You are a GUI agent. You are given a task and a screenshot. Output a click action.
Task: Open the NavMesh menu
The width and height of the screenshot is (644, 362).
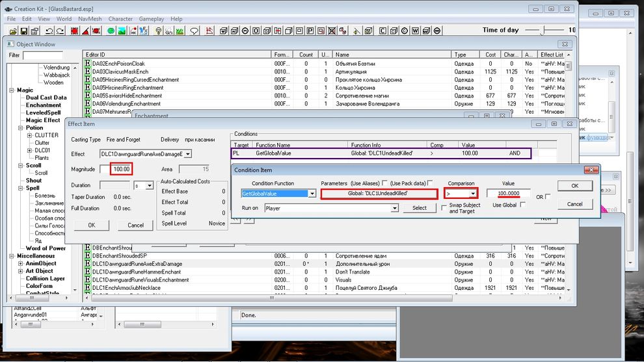pos(91,19)
